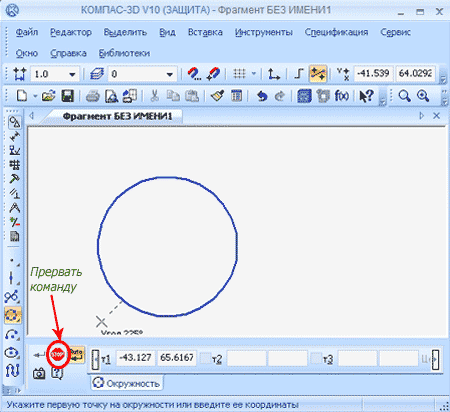
Task: Click the red Stop command icon
Action: tap(58, 354)
